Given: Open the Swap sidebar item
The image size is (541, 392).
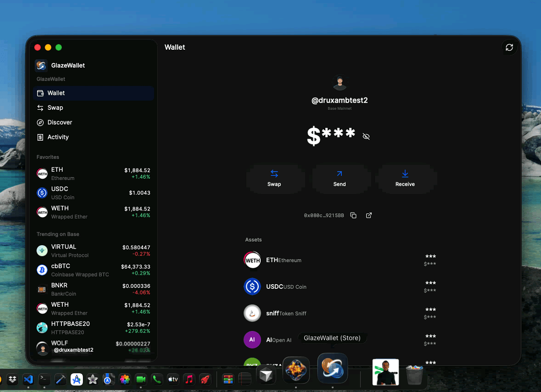Looking at the screenshot, I should [93, 108].
